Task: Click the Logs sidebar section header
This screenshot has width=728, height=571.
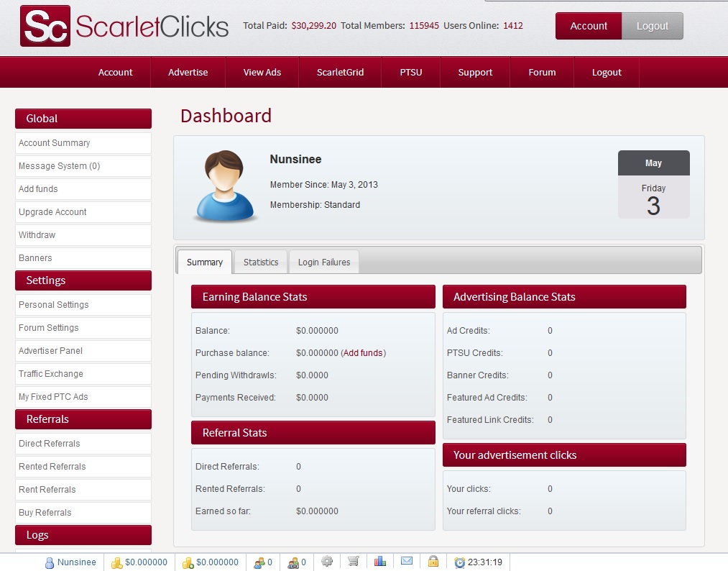Action: pos(83,535)
